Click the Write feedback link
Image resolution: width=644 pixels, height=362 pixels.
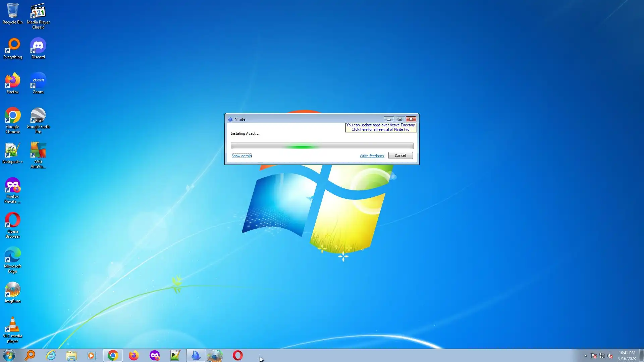click(x=372, y=156)
